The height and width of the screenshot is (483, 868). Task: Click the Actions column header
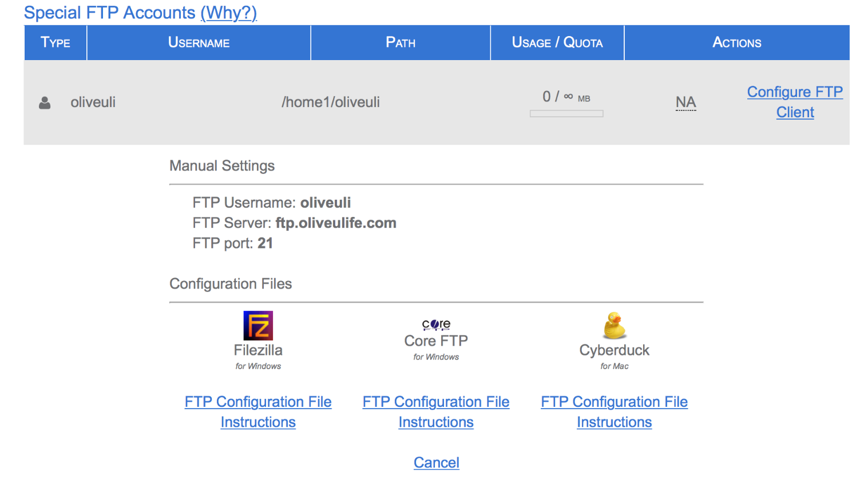(736, 43)
